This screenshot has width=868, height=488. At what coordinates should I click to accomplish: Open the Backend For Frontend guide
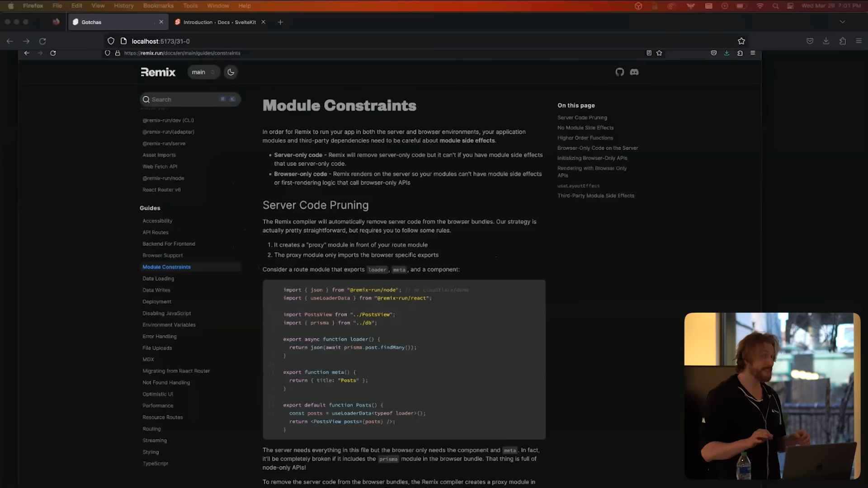[169, 244]
